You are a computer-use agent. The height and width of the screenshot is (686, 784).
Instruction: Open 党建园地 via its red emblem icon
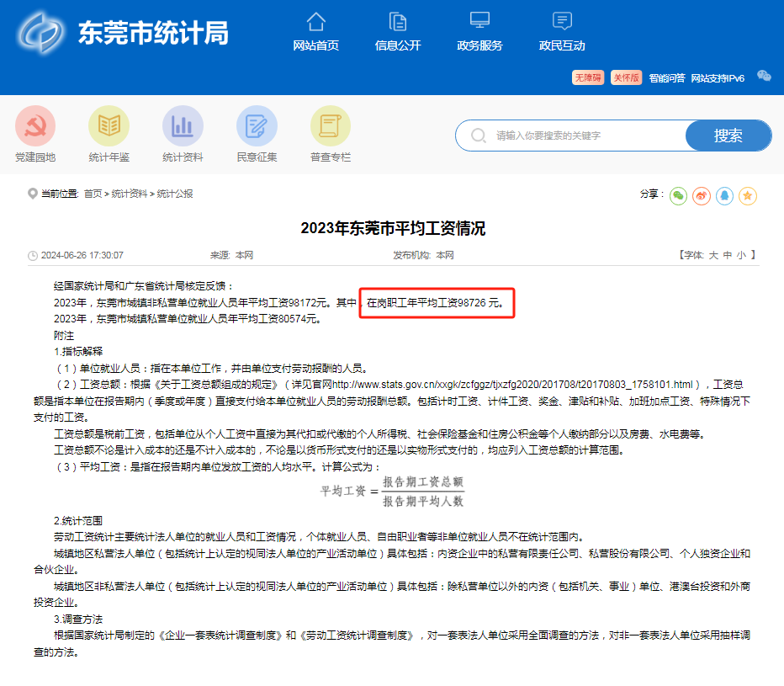click(x=34, y=125)
